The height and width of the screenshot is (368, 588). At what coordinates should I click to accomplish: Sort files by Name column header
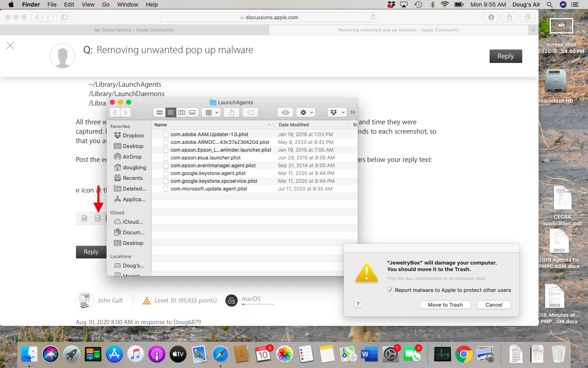[212, 125]
